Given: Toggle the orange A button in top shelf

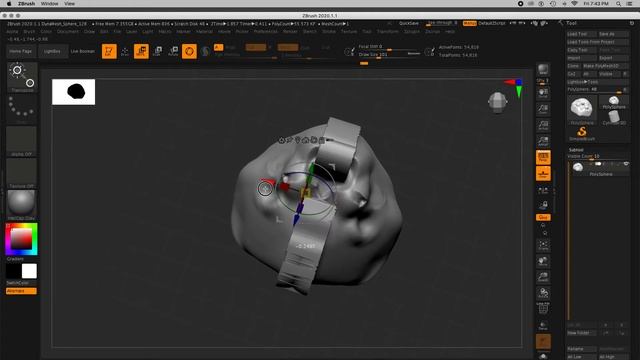Looking at the screenshot, I should click(218, 47).
